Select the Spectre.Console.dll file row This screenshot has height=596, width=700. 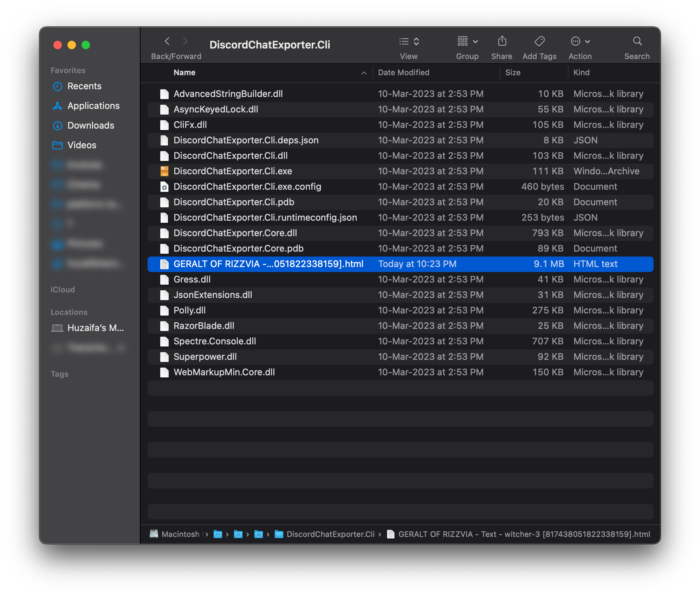(x=215, y=341)
